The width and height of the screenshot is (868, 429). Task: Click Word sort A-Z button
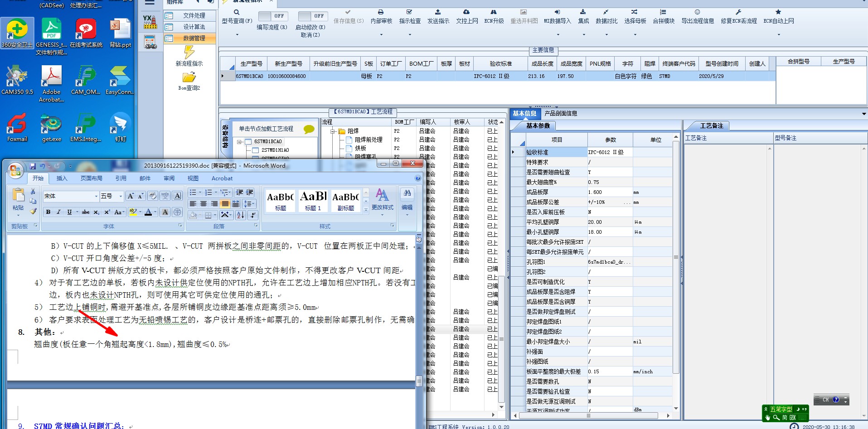pyautogui.click(x=241, y=215)
